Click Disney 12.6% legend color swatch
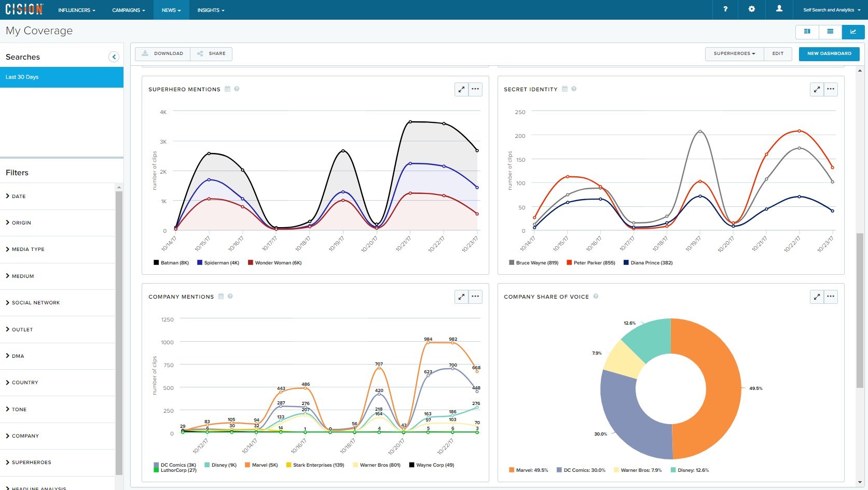Viewport: 868px width, 490px height. [673, 470]
